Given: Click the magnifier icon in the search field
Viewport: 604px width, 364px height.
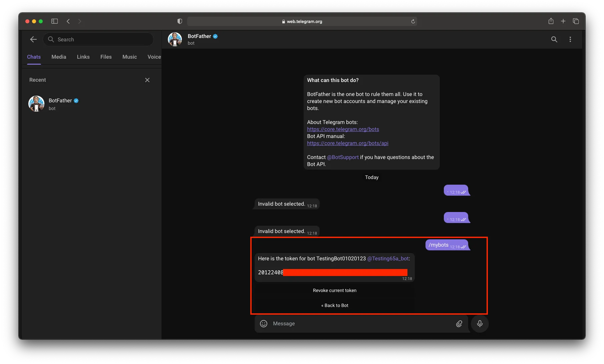Looking at the screenshot, I should (51, 39).
